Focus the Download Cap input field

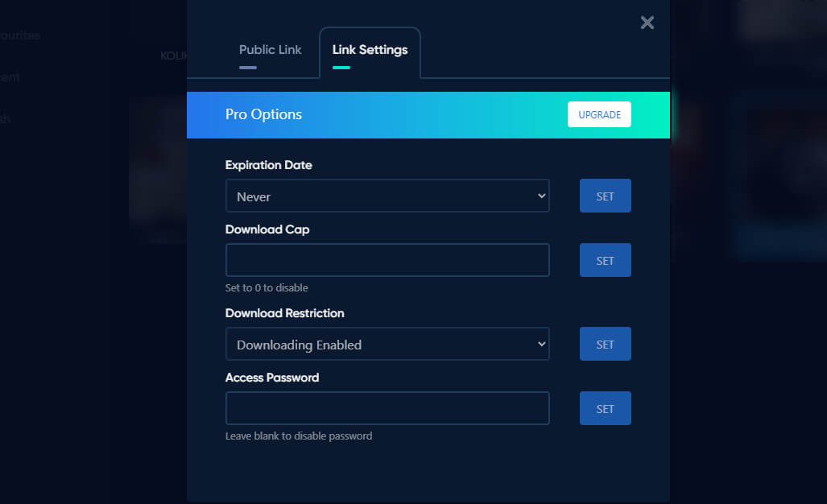coord(387,260)
